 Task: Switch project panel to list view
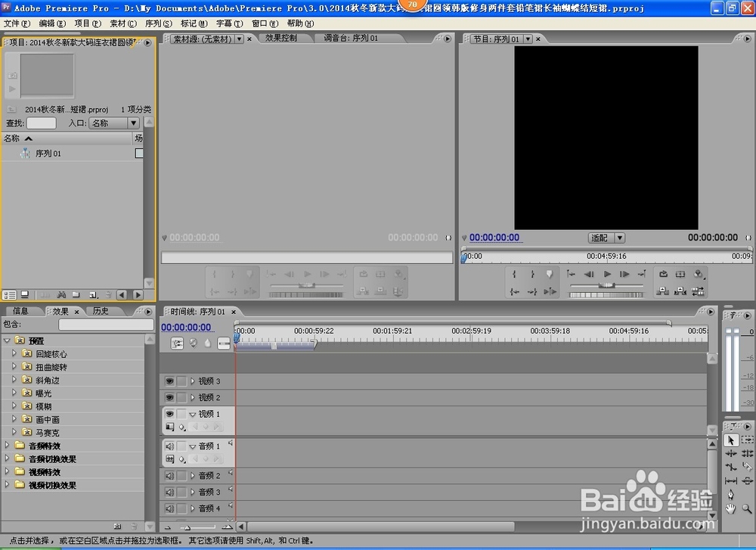point(9,295)
